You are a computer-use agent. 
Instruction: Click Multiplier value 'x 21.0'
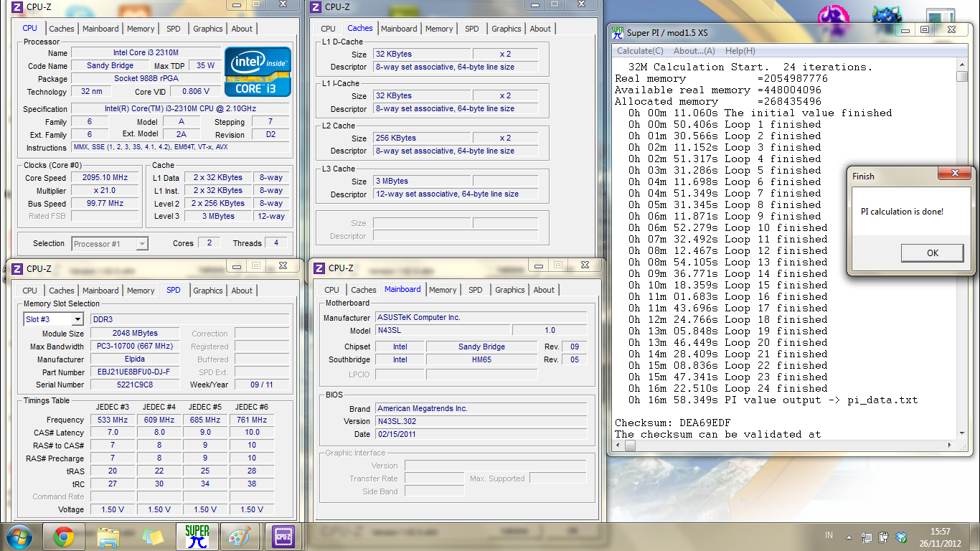pos(105,191)
